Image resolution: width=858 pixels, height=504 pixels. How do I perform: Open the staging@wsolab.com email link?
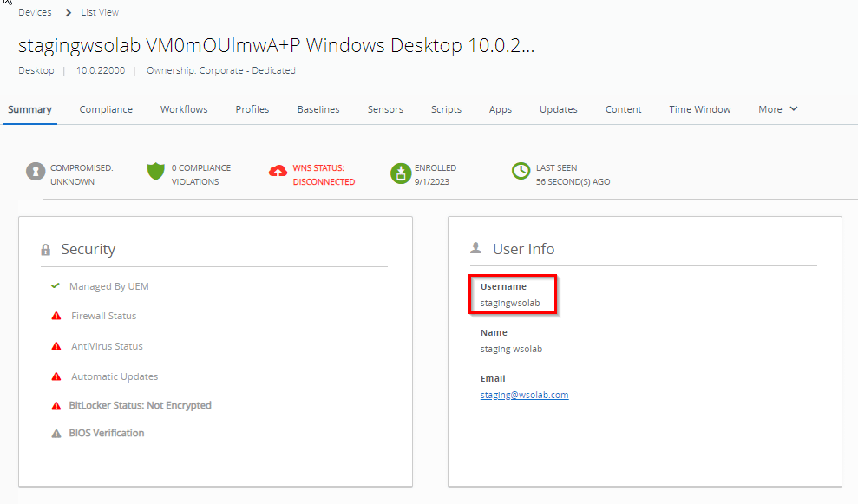(524, 395)
